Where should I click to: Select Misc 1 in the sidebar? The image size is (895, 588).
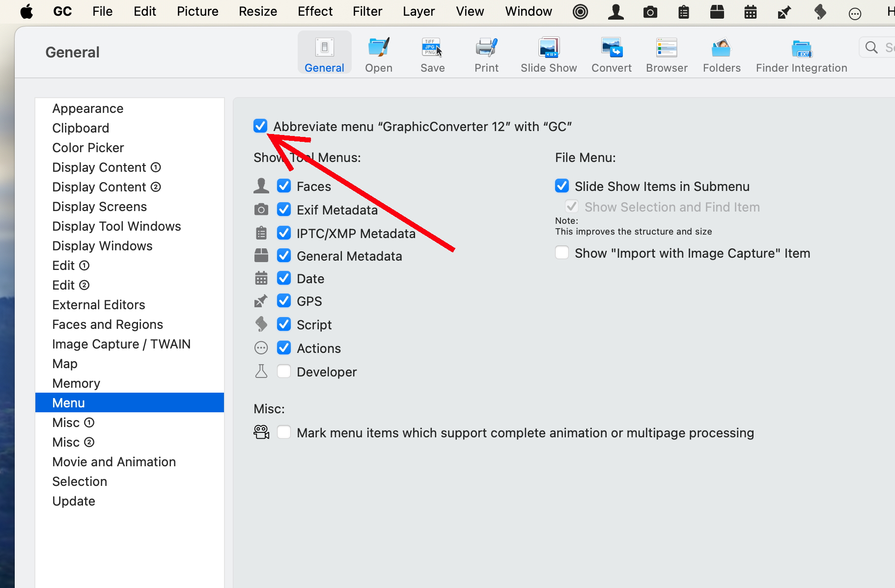[130, 422]
